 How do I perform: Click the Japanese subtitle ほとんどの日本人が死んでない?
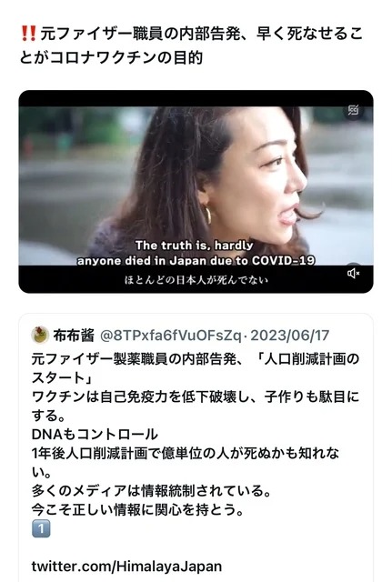tap(196, 280)
